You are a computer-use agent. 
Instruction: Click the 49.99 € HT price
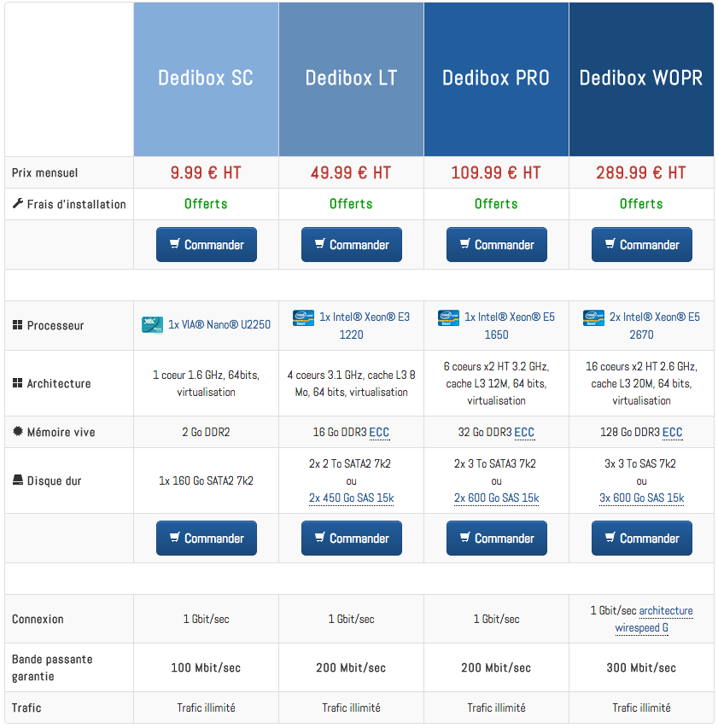pos(351,172)
